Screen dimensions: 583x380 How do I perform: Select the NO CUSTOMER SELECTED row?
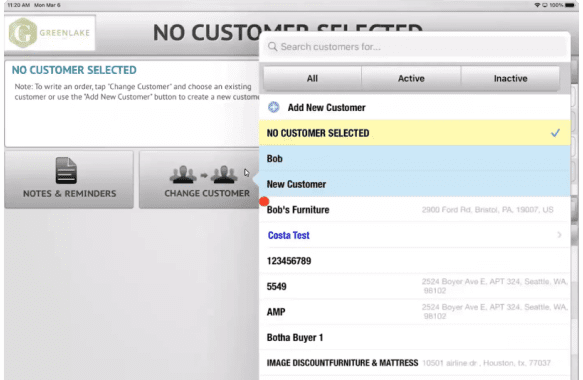(415, 133)
